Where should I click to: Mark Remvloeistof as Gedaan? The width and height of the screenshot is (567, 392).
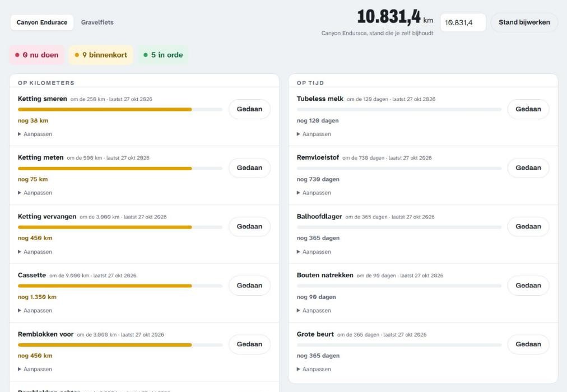point(528,167)
